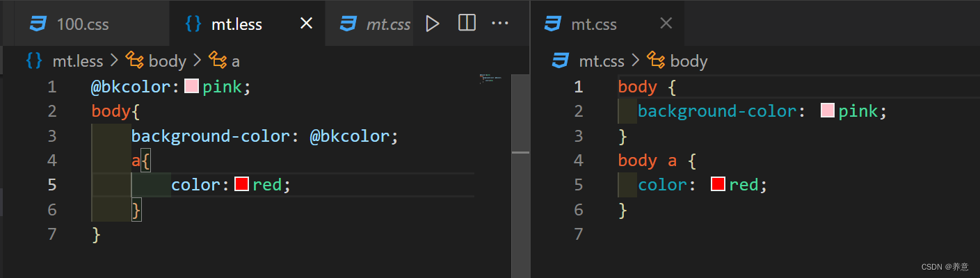Viewport: 980px width, 278px height.
Task: Close the mt.less tab
Action: (306, 24)
